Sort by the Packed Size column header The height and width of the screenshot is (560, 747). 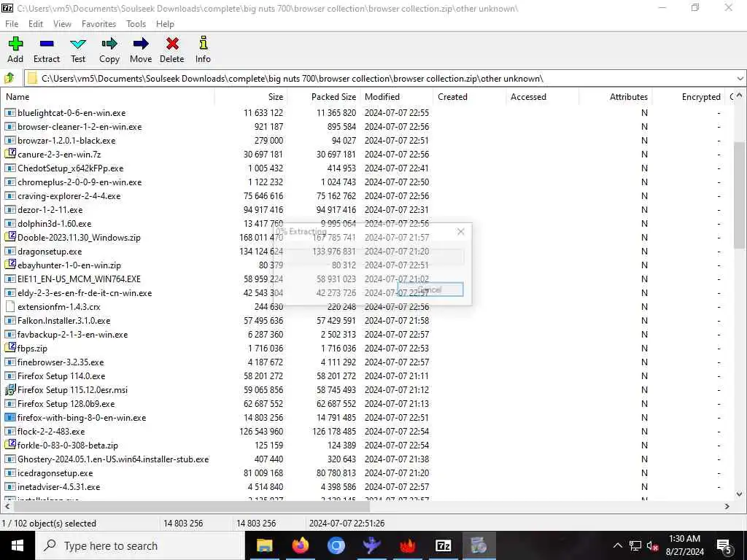(x=324, y=97)
